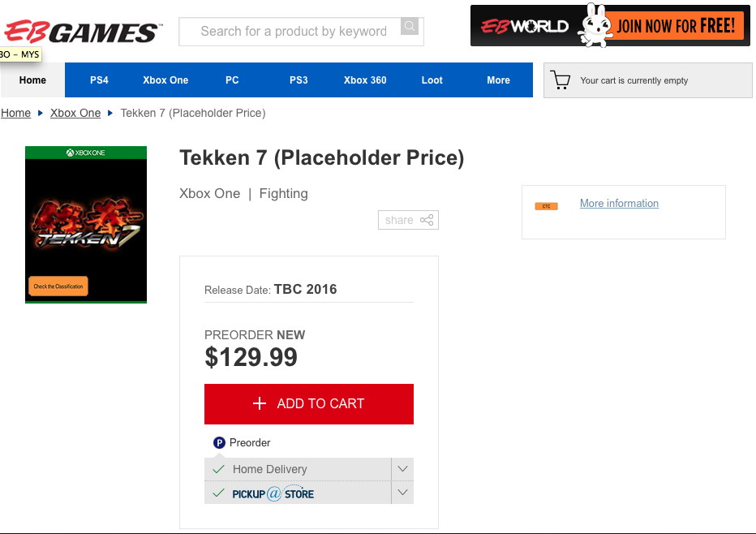The height and width of the screenshot is (534, 756).
Task: Click the Pickup at Store green checkmark
Action: coord(218,493)
